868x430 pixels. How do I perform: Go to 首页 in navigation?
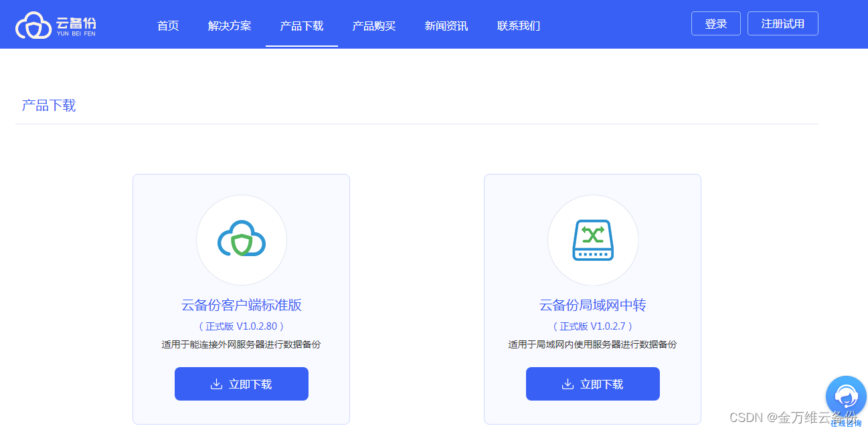click(x=168, y=26)
